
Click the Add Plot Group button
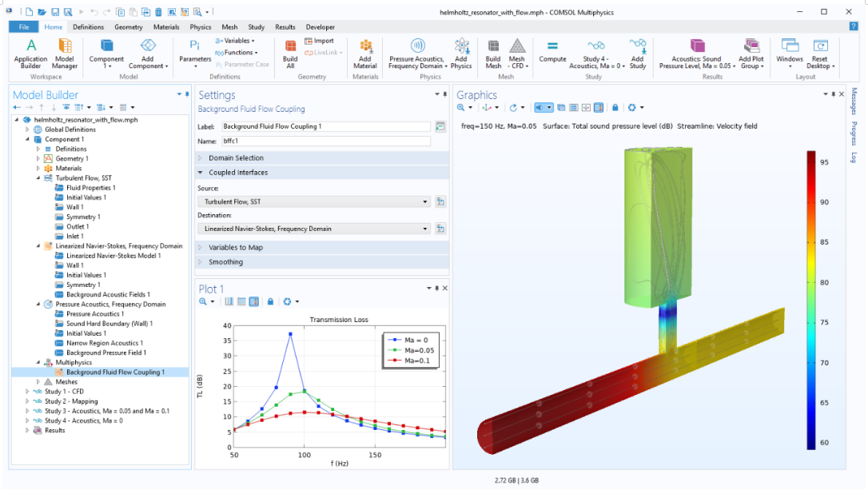(x=751, y=53)
